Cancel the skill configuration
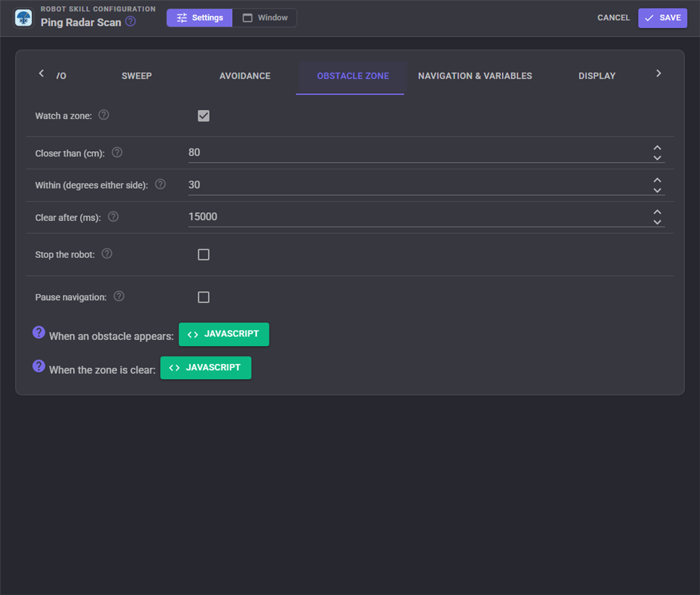 click(613, 18)
